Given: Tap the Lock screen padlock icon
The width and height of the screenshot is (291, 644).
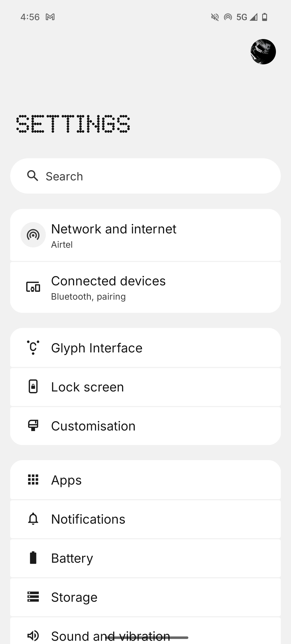Looking at the screenshot, I should click(x=33, y=387).
